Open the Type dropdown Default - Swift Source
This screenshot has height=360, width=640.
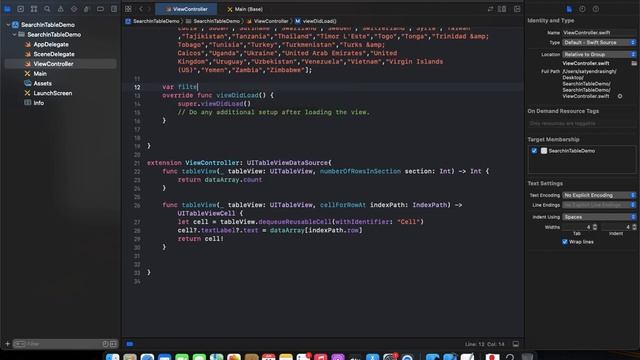point(599,42)
